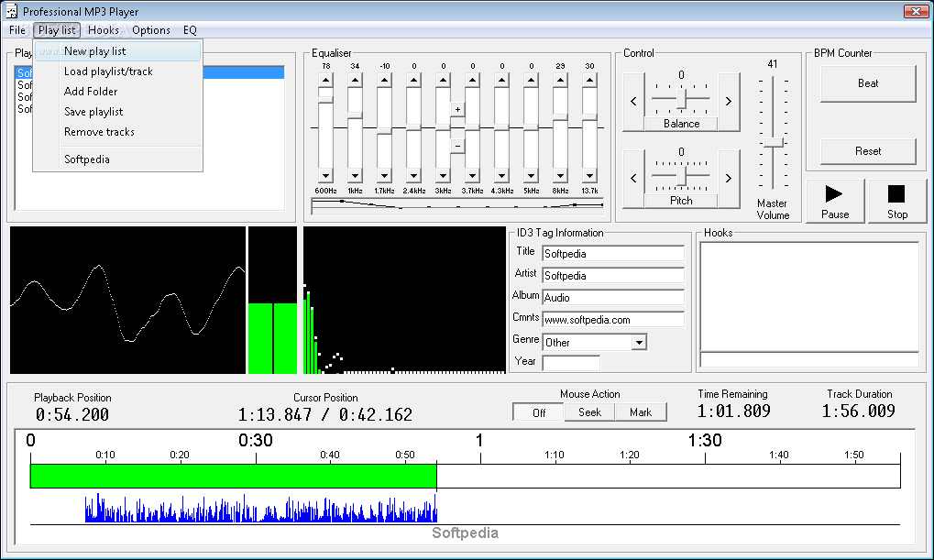The width and height of the screenshot is (934, 560).
Task: Stop playback with the Stop button
Action: pyautogui.click(x=897, y=202)
